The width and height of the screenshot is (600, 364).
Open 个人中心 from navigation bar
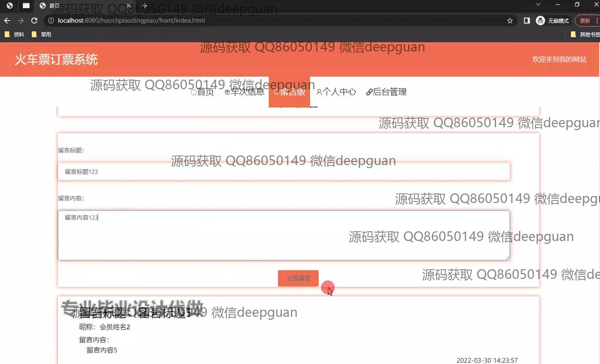pos(336,92)
